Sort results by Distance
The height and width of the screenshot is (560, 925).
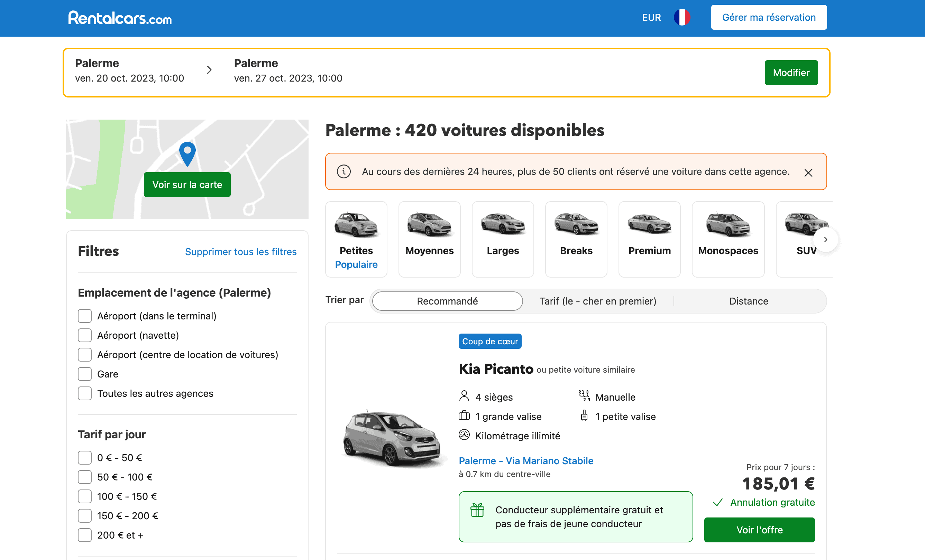[x=748, y=301]
